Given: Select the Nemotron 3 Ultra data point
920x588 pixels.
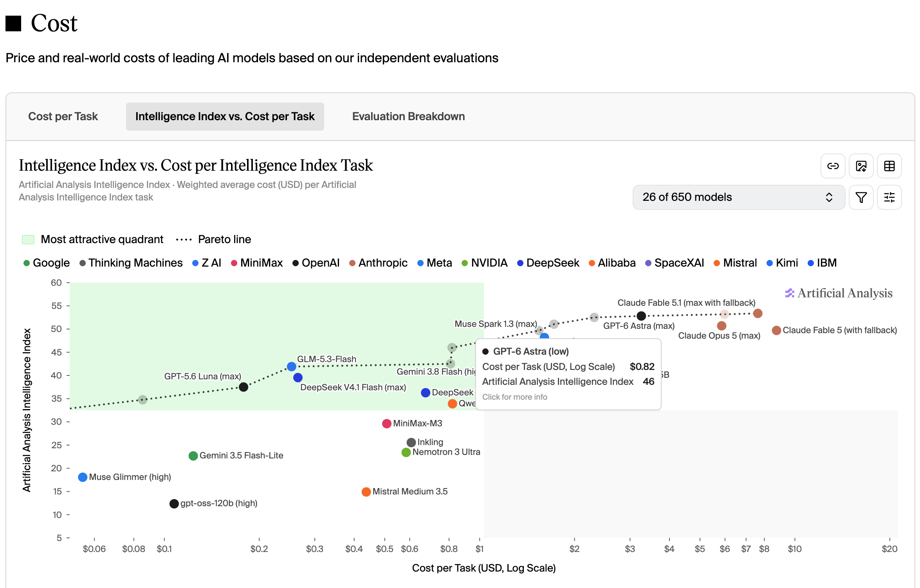Looking at the screenshot, I should (x=406, y=453).
